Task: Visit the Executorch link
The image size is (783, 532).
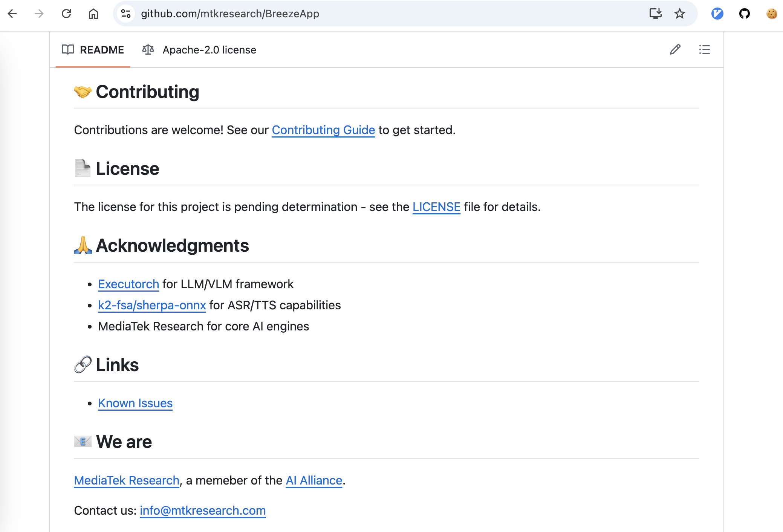Action: [x=128, y=284]
